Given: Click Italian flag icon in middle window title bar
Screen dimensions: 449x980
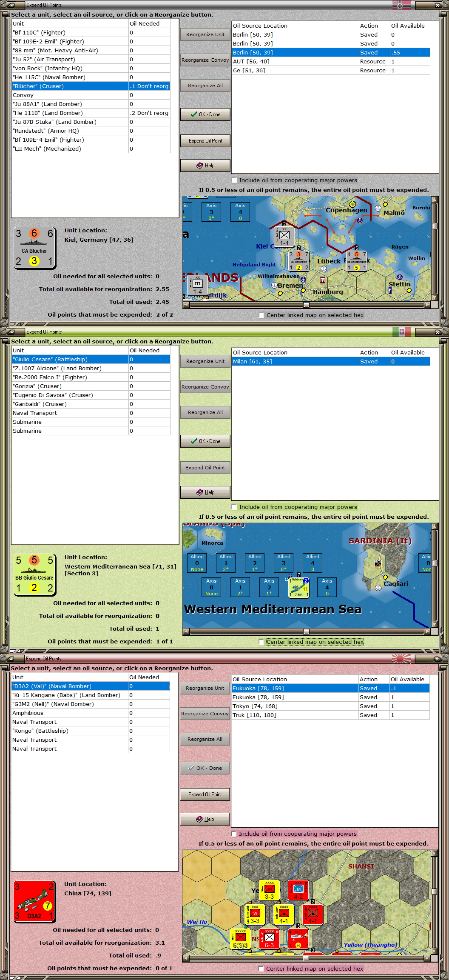Looking at the screenshot, I should [402, 332].
